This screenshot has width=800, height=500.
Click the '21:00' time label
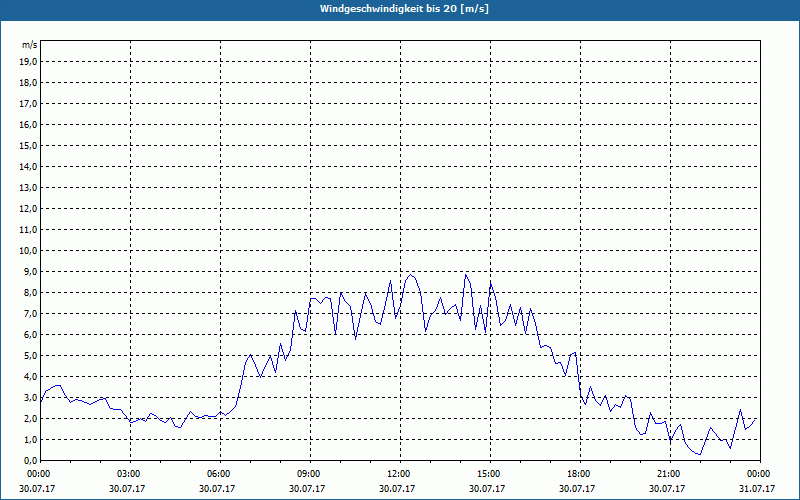[x=670, y=474]
